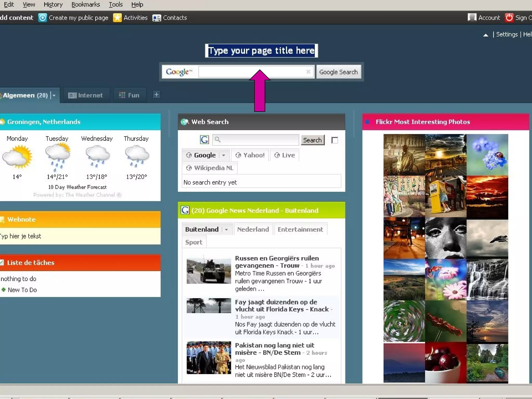The image size is (532, 399).
Task: Tick the checkbox beside Web Search button
Action: (335, 140)
